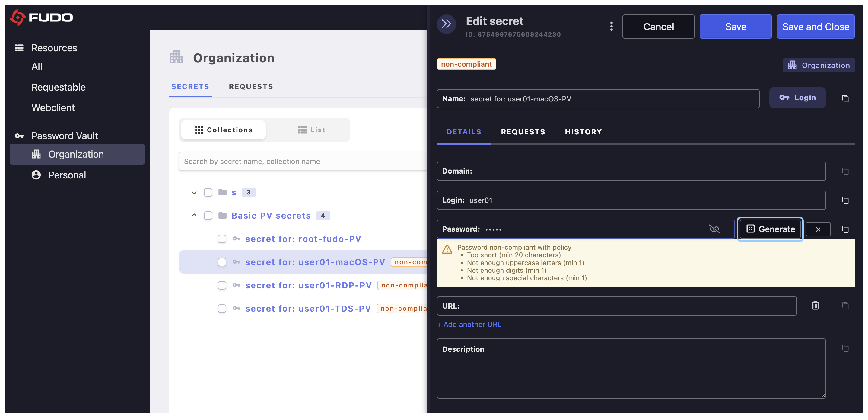Screen dimensions: 868x420
Task: Switch to REQUESTS tab in Edit secret
Action: pos(523,132)
